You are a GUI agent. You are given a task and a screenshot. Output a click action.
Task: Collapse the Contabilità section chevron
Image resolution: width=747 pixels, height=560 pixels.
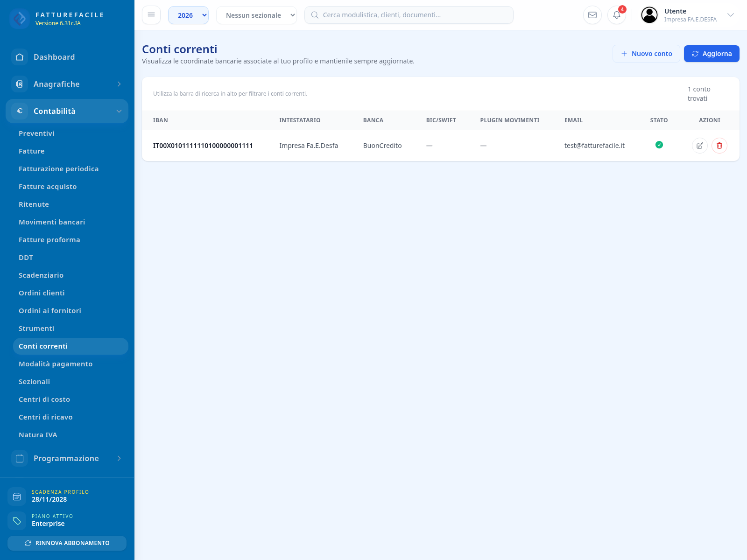[119, 111]
